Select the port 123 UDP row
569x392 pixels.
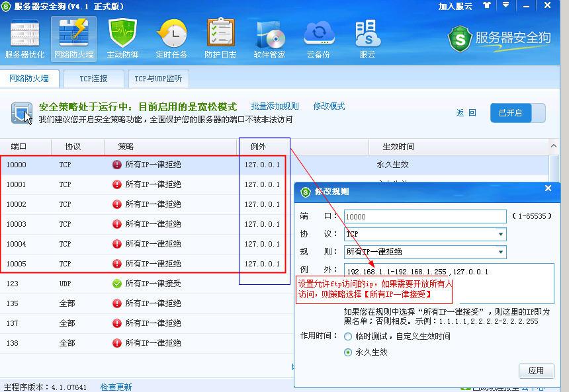tap(147, 284)
